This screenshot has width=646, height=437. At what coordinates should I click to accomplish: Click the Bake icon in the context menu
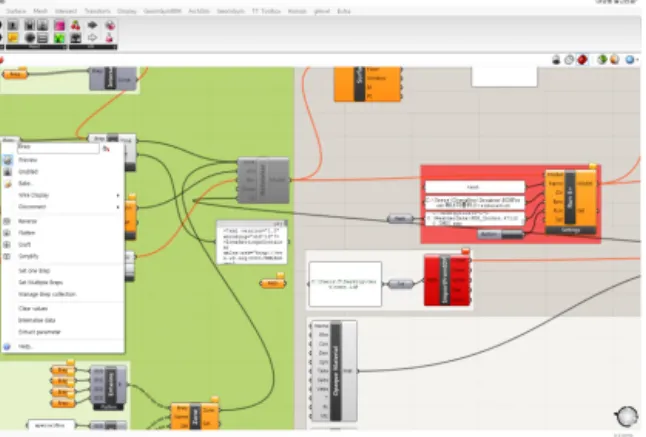click(7, 184)
